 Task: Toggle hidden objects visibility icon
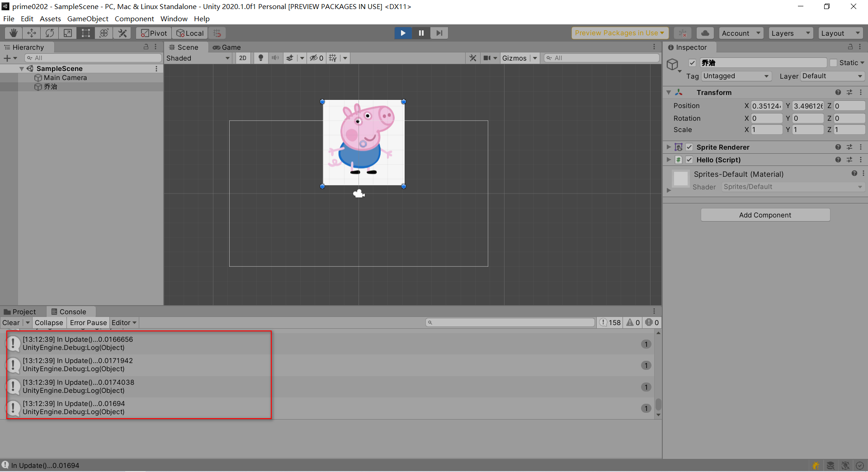pyautogui.click(x=316, y=58)
